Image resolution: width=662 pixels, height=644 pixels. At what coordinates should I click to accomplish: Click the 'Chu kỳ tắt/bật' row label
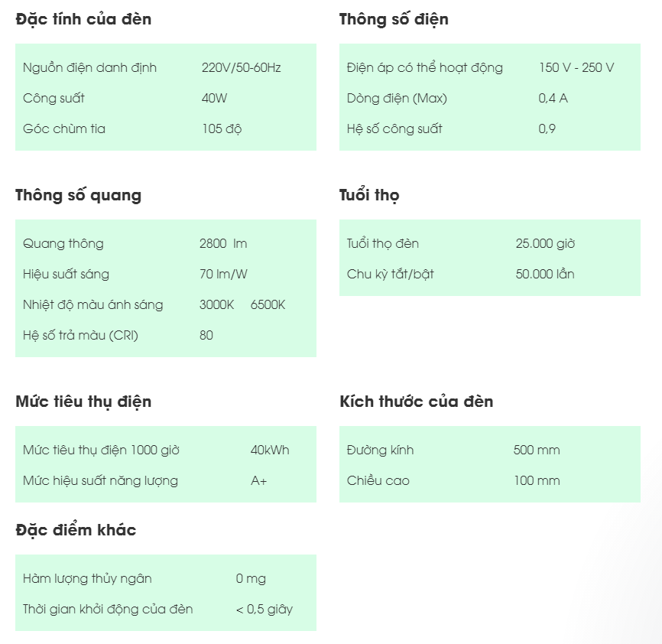point(391,274)
